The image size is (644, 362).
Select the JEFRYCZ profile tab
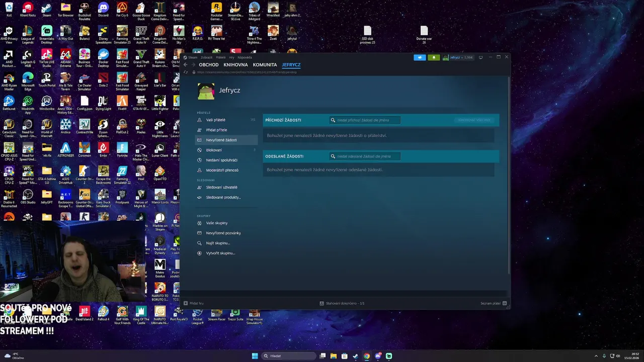291,65
